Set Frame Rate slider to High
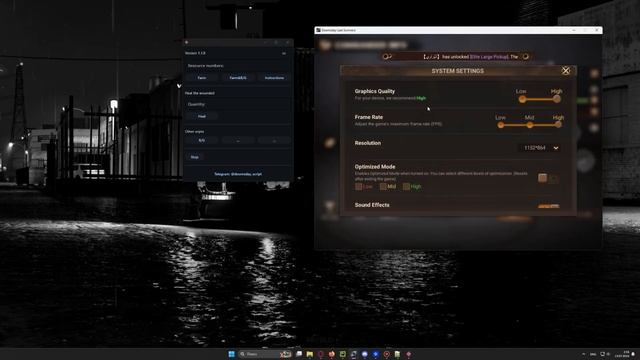Viewport: 640px width, 360px height. pyautogui.click(x=558, y=125)
